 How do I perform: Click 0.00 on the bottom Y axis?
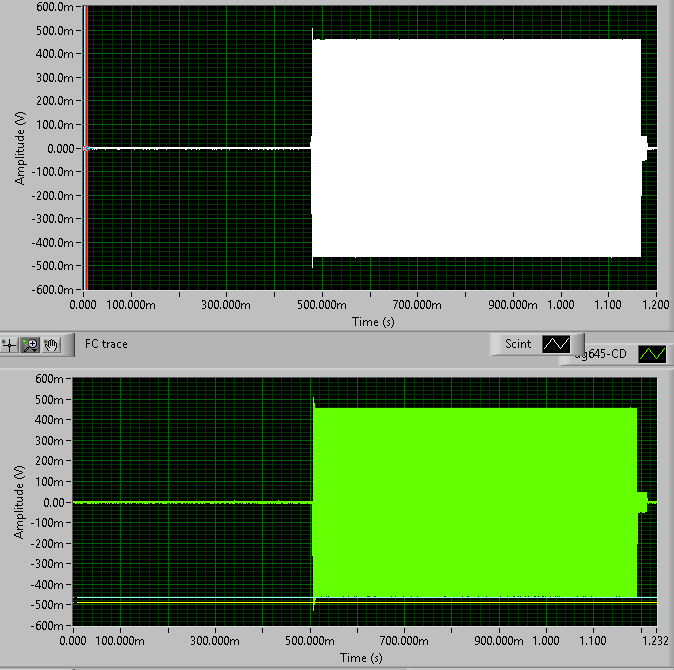53,502
